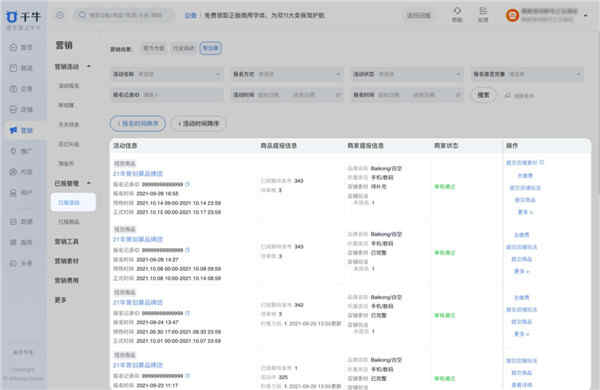The width and height of the screenshot is (600, 390).
Task: Open the 报名方式 dropdown filter
Action: [287, 74]
